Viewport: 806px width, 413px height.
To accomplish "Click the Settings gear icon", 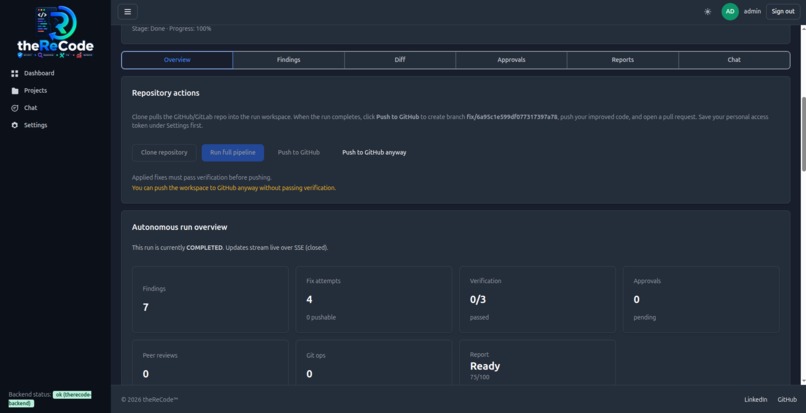I will pyautogui.click(x=14, y=125).
